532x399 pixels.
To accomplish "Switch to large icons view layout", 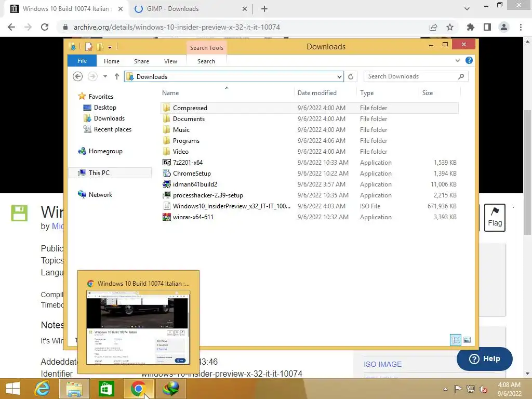I will point(467,340).
